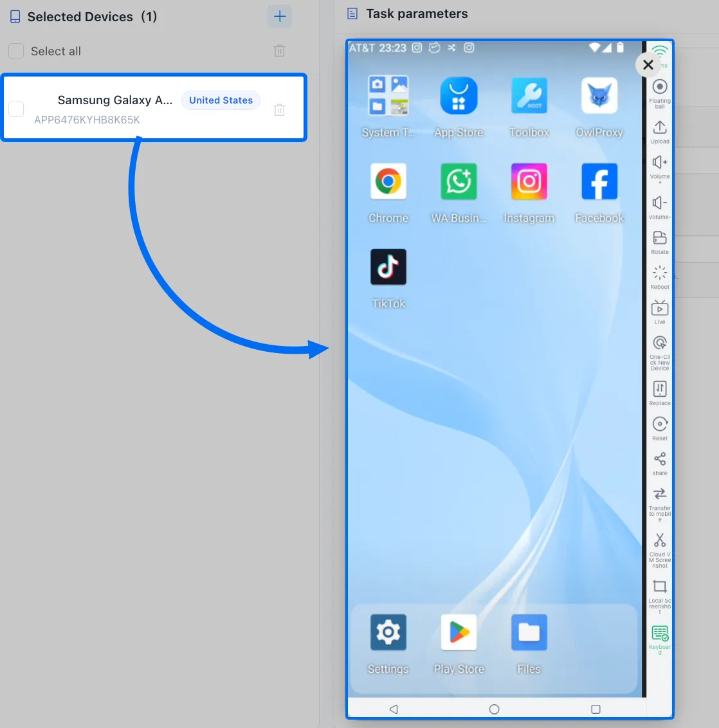Launch Chrome on the cloud phone
719x728 pixels.
(388, 181)
